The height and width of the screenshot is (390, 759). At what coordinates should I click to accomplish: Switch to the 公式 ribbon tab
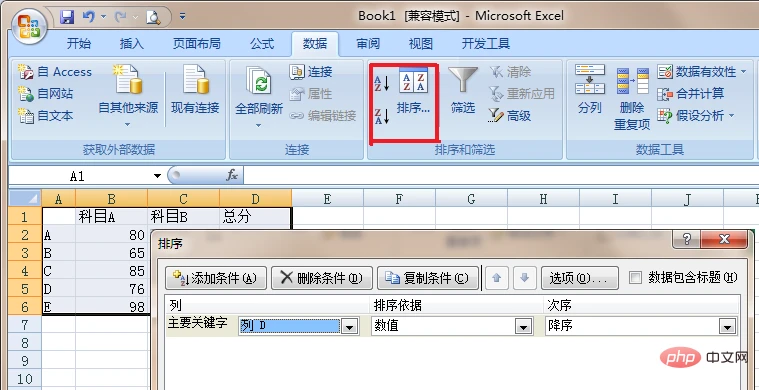point(262,44)
